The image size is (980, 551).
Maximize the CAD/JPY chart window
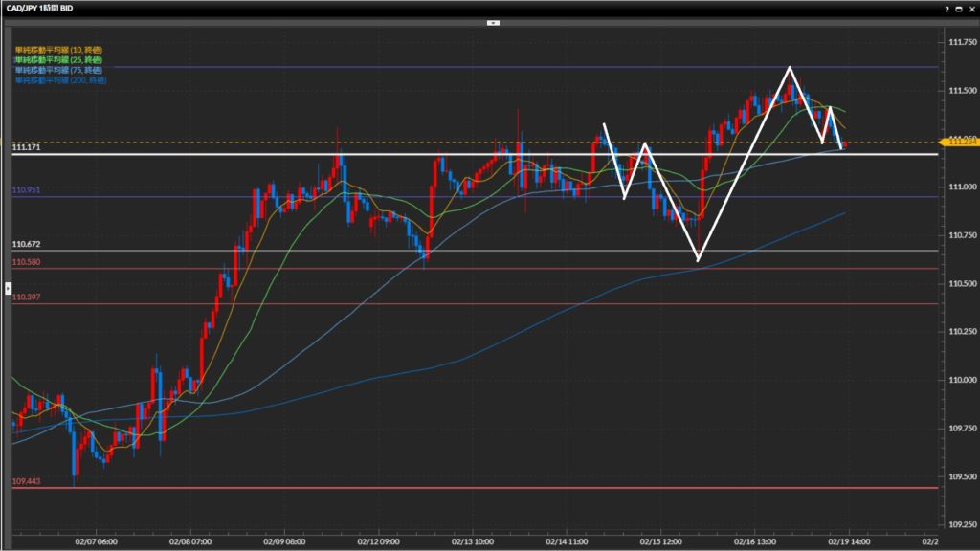[959, 8]
